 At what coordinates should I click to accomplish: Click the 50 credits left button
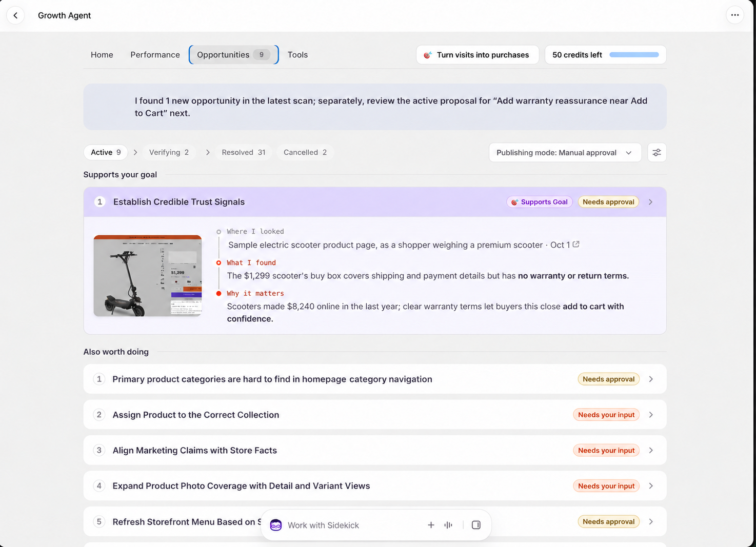pyautogui.click(x=605, y=55)
